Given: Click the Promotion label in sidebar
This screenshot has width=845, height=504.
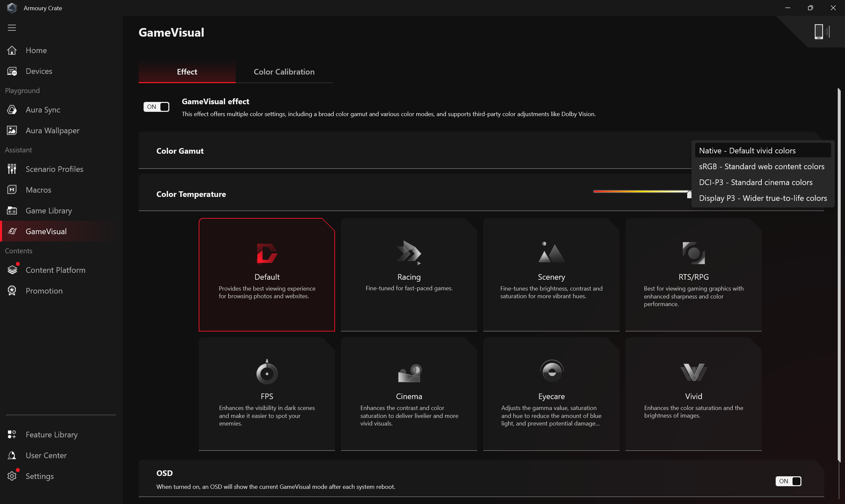Looking at the screenshot, I should 44,291.
